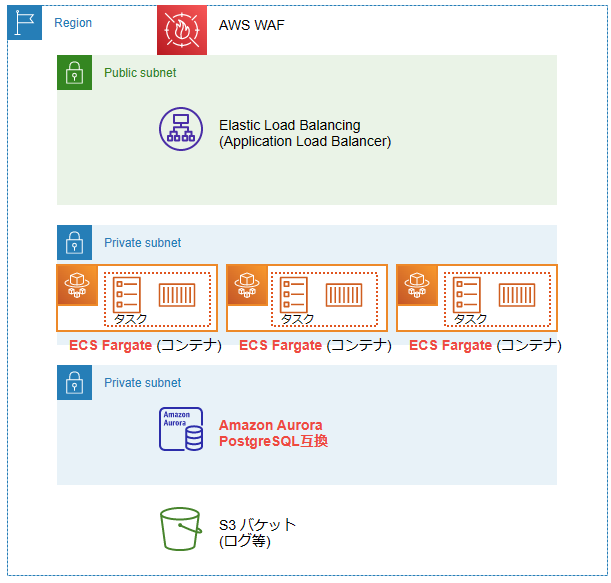This screenshot has width=611, height=583.
Task: Click 'タスク' label in middle Fargate box
Action: click(x=297, y=319)
